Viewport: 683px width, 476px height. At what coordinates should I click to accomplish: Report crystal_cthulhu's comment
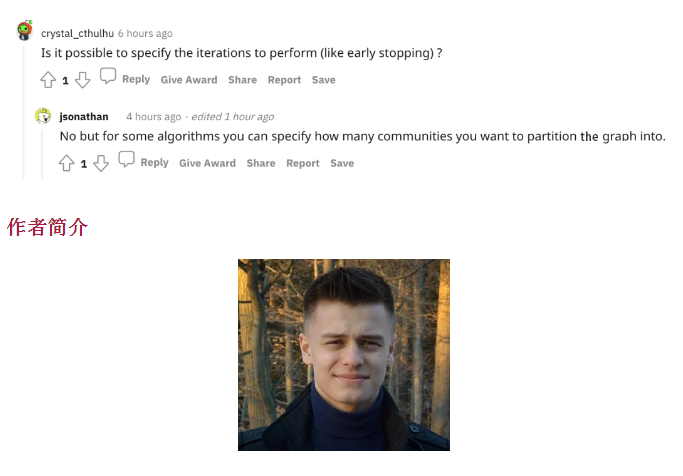coord(284,80)
